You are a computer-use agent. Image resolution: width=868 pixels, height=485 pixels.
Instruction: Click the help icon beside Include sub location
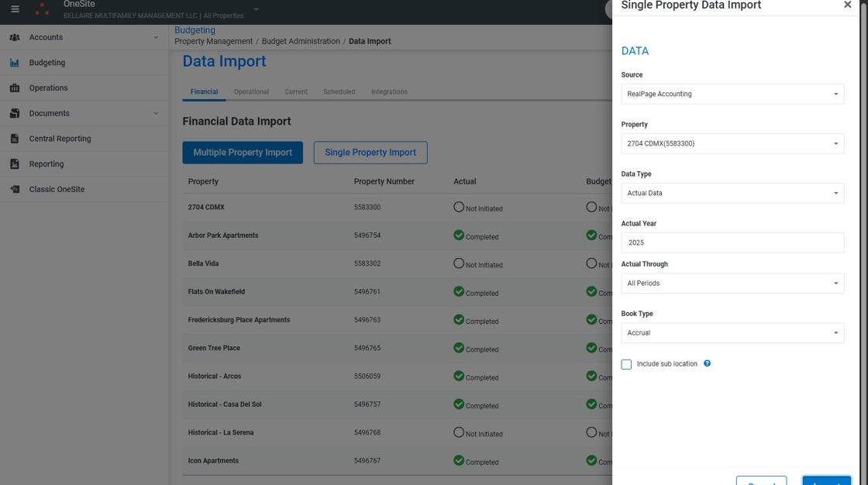(x=707, y=363)
